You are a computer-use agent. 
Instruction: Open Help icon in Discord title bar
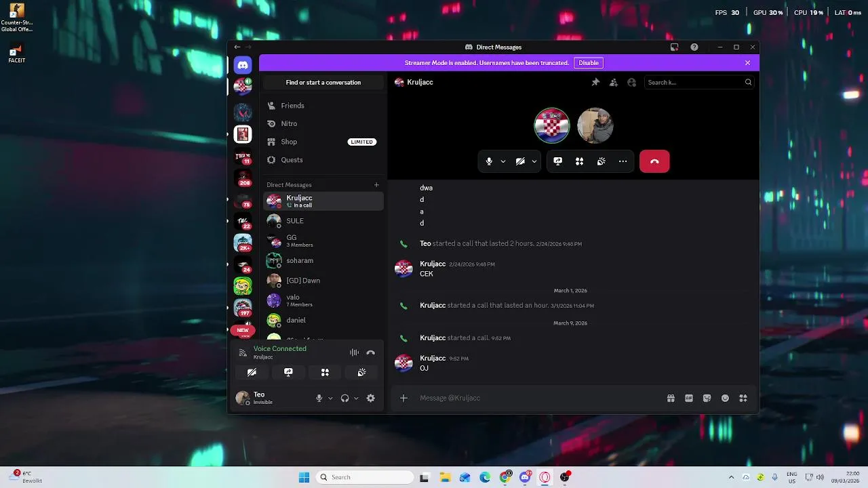click(694, 47)
